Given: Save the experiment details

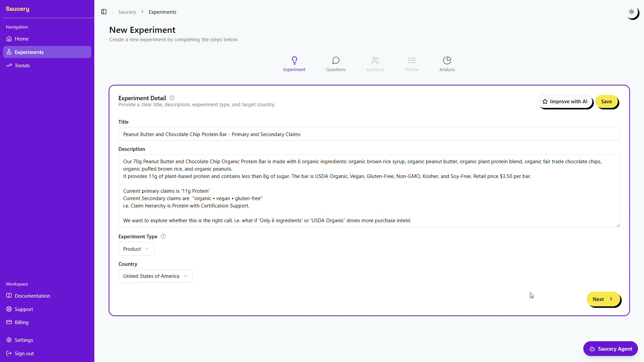Looking at the screenshot, I should (x=606, y=102).
